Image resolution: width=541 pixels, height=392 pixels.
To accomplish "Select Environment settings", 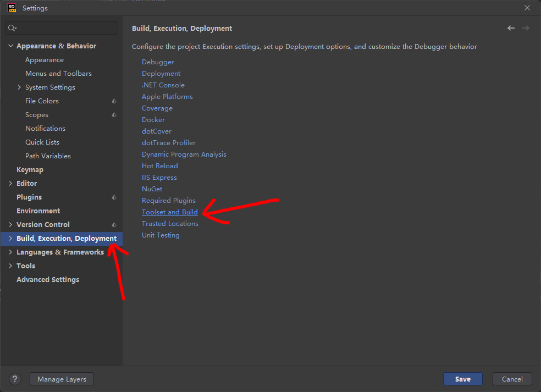I will 38,211.
